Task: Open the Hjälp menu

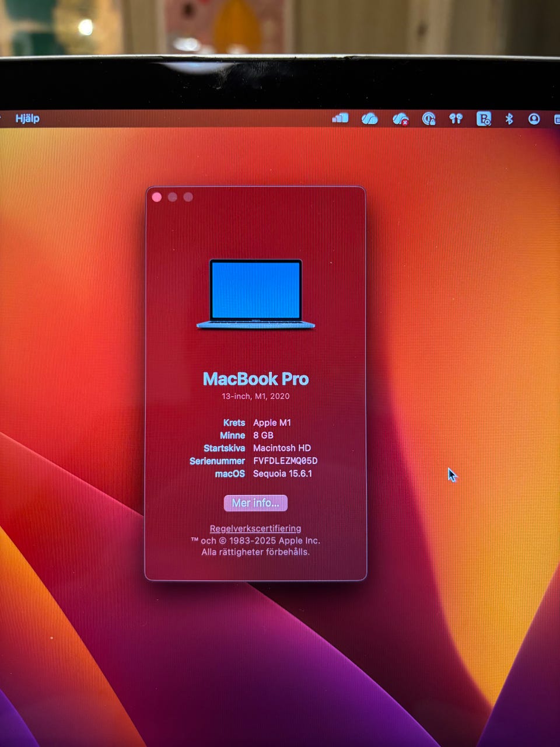Action: (27, 118)
